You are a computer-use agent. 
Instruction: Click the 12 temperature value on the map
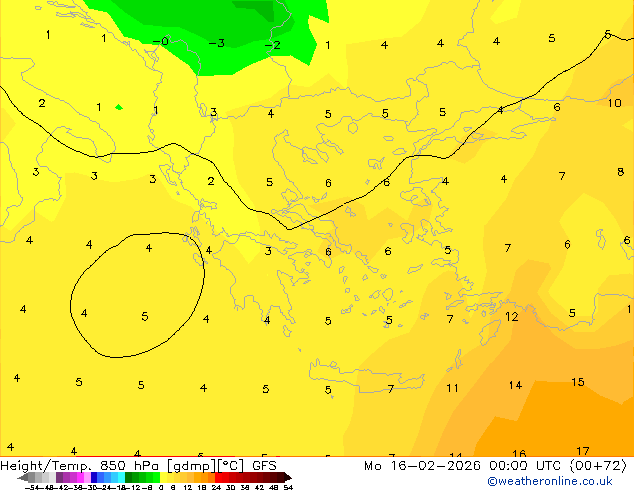511,317
